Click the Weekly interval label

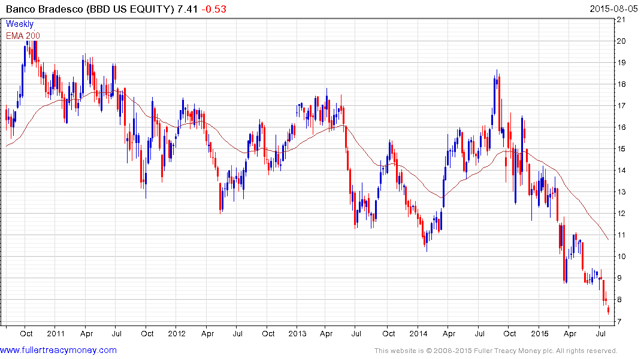20,24
